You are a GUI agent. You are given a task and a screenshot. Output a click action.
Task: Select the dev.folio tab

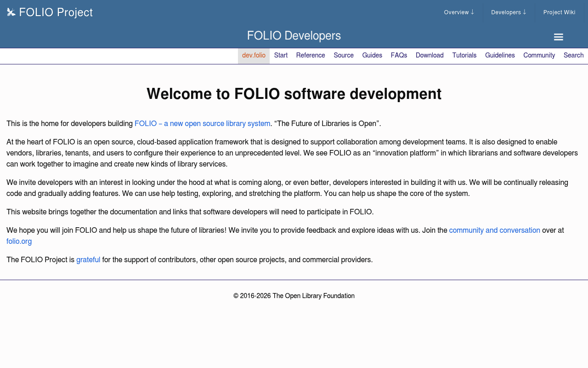[254, 56]
